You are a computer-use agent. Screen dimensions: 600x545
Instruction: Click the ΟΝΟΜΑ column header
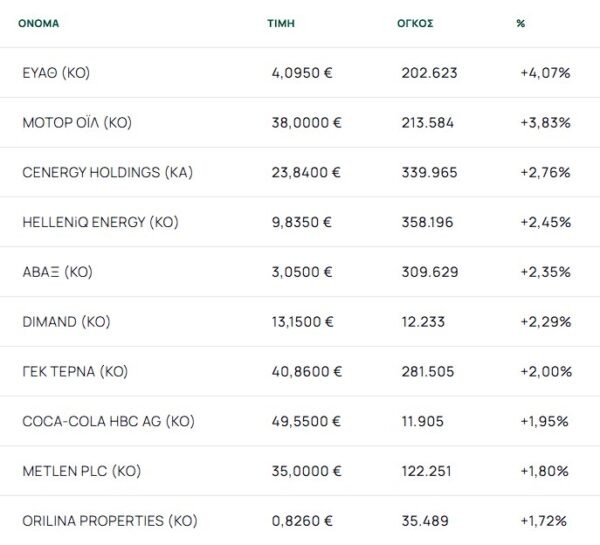40,22
